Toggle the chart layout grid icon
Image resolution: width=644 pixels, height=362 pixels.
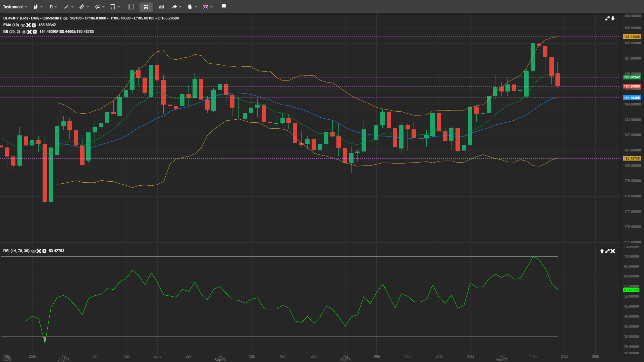pyautogui.click(x=131, y=7)
